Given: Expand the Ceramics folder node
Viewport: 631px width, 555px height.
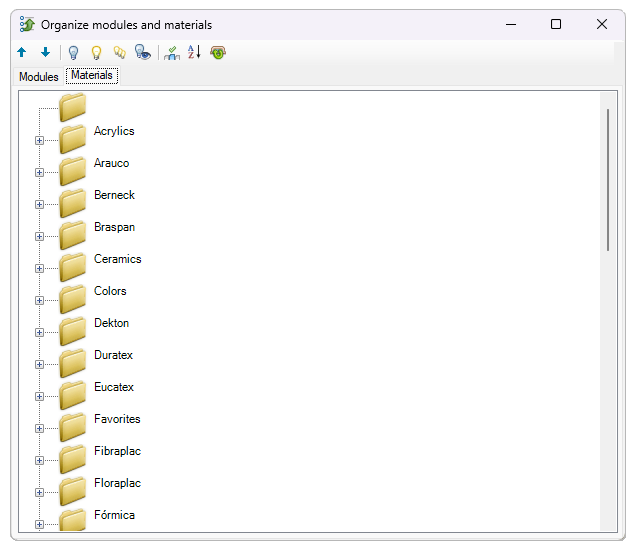Looking at the screenshot, I should [40, 268].
